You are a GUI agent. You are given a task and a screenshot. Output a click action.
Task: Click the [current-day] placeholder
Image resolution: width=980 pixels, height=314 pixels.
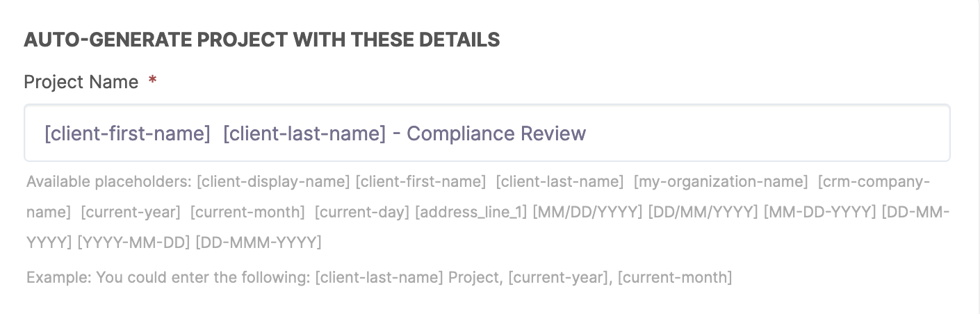click(361, 212)
